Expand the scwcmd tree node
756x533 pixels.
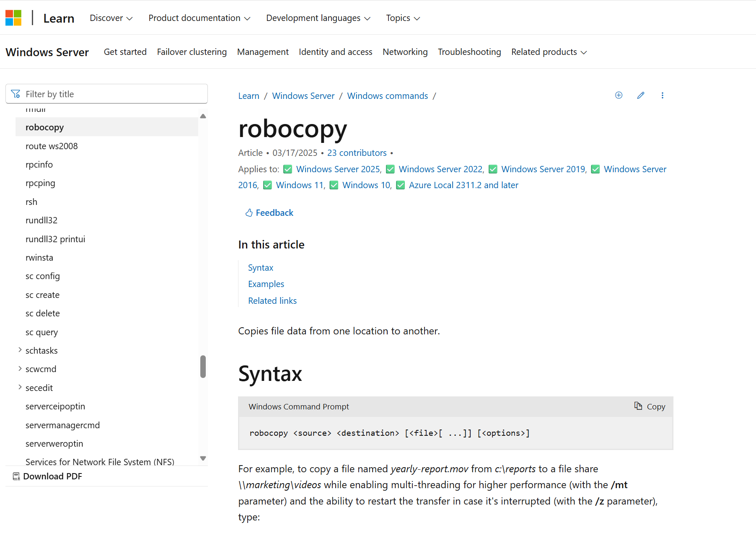pos(20,368)
